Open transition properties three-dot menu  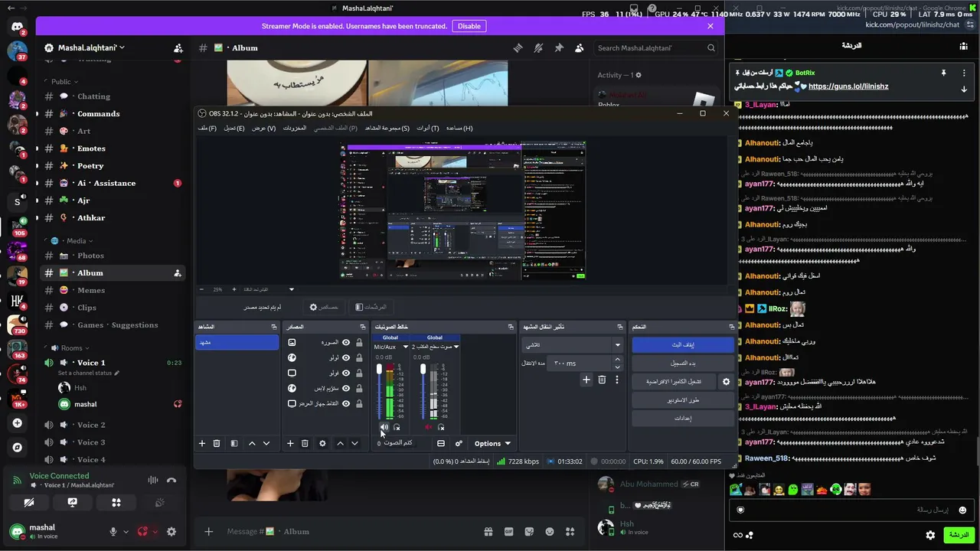[617, 380]
